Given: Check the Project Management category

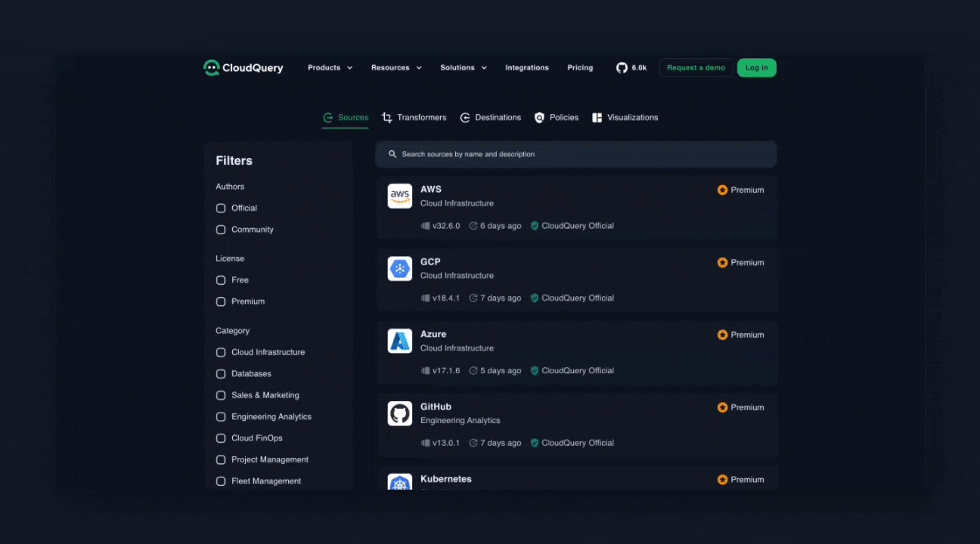Looking at the screenshot, I should (x=221, y=460).
